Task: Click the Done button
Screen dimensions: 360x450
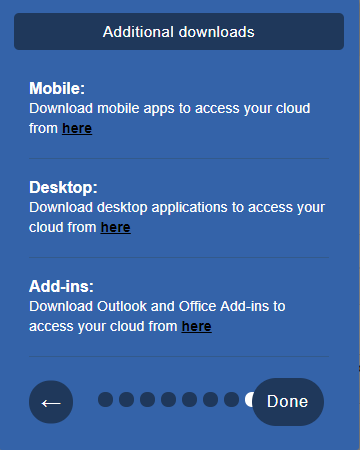Action: (x=288, y=402)
